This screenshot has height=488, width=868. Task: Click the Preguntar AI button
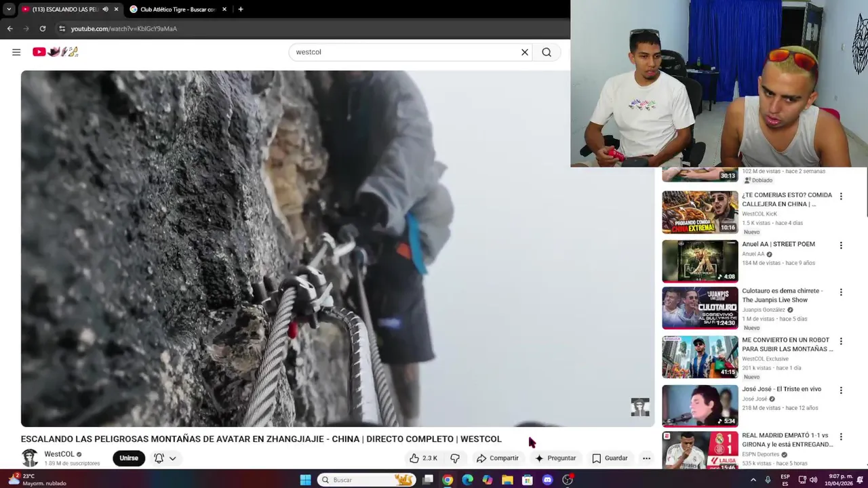555,458
